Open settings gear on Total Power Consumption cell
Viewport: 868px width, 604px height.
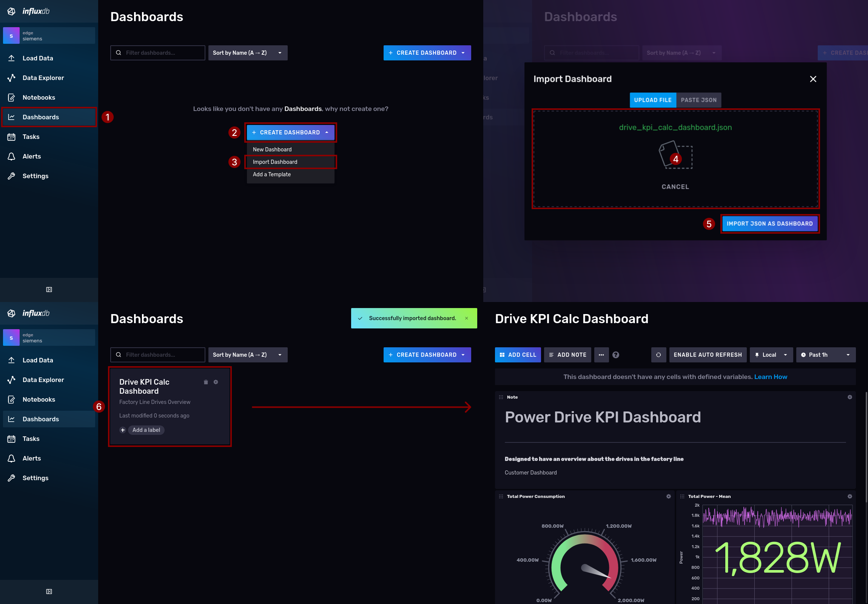(669, 496)
